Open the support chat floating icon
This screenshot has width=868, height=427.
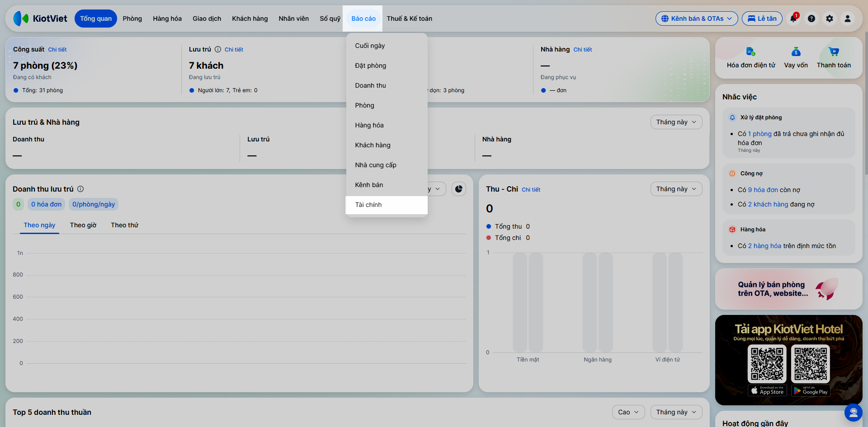click(854, 413)
